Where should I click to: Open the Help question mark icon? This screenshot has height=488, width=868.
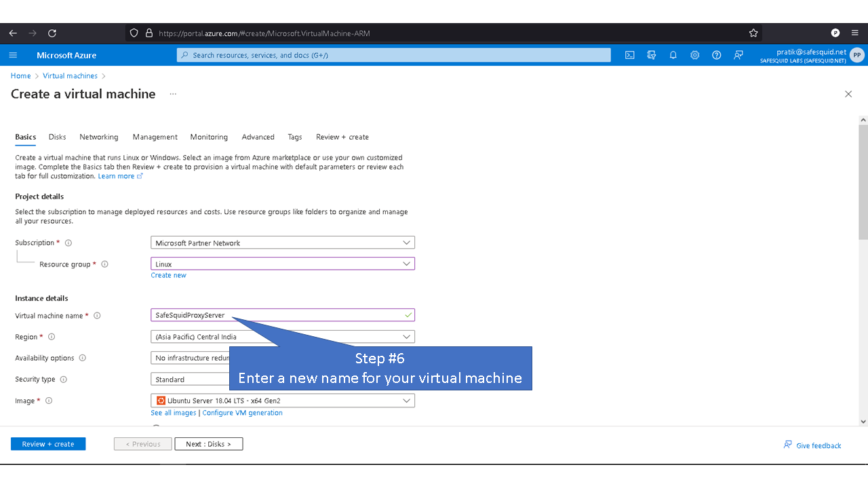click(716, 55)
